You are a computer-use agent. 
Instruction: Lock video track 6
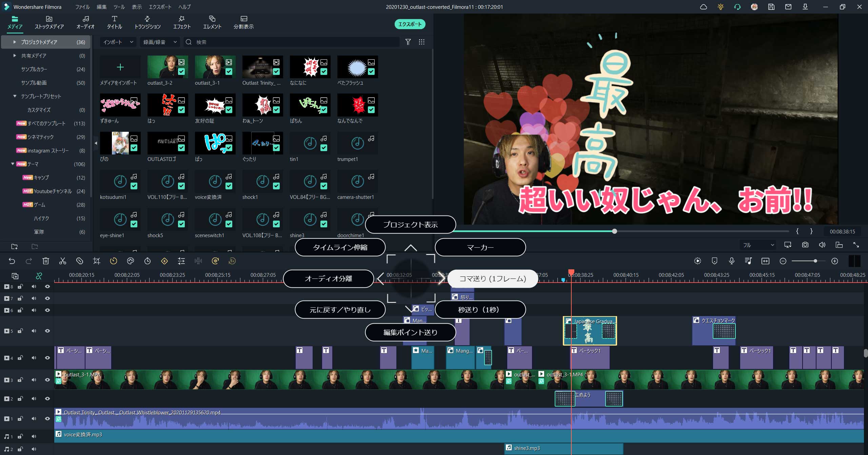pos(20,310)
